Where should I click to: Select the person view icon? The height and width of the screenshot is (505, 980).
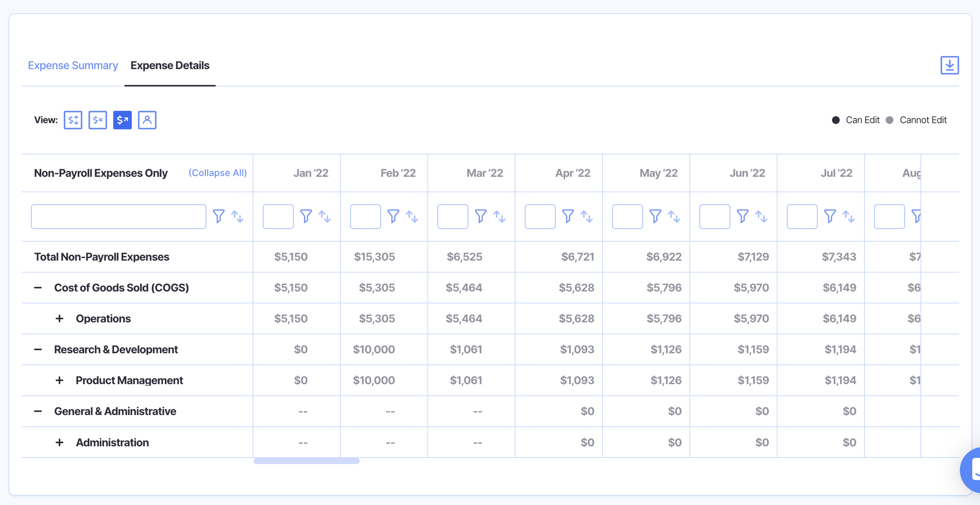[x=147, y=120]
